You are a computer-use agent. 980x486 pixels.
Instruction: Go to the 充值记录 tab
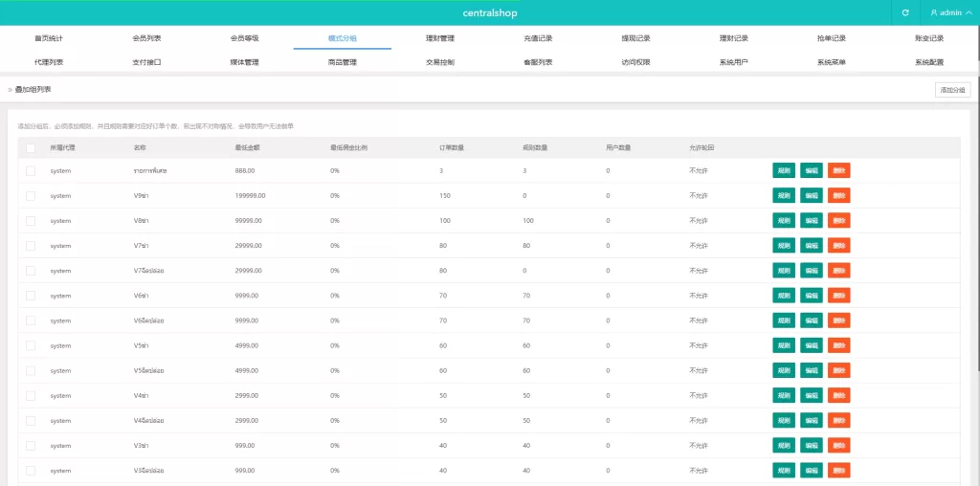tap(538, 38)
